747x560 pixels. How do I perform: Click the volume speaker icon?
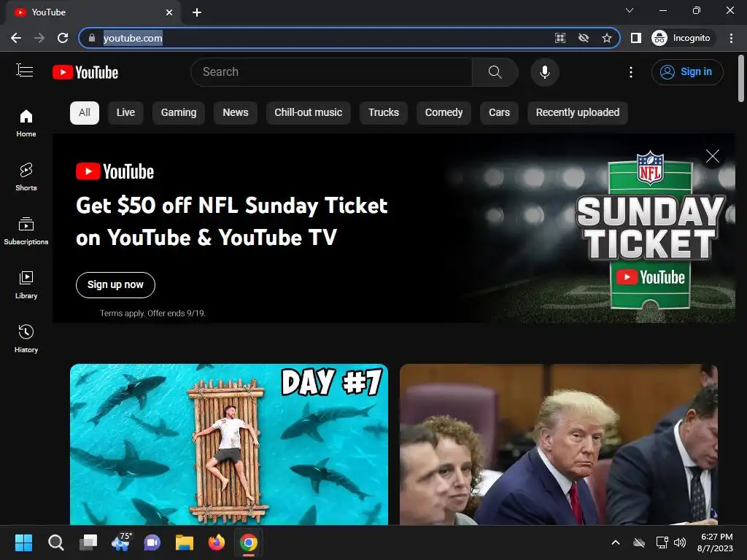(680, 542)
